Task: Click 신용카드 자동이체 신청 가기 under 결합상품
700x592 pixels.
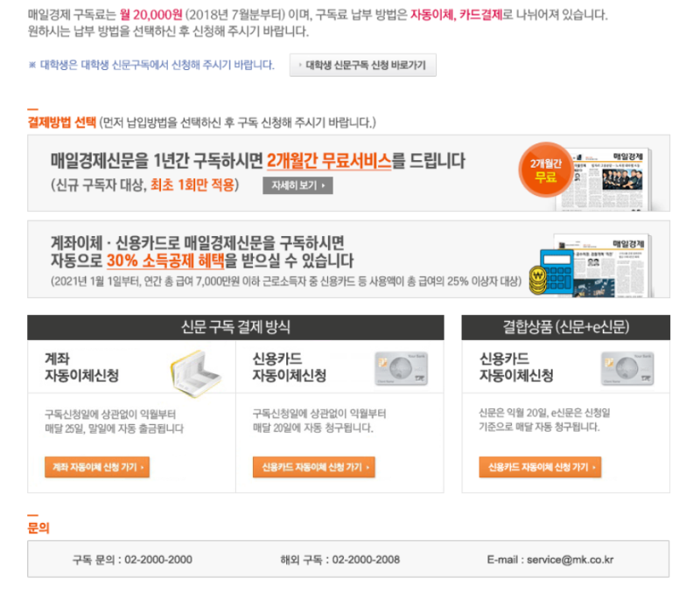Action: click(x=540, y=467)
